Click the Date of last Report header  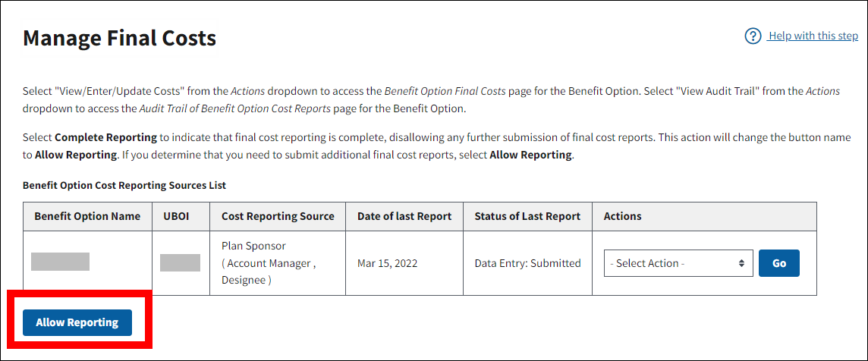click(x=404, y=216)
